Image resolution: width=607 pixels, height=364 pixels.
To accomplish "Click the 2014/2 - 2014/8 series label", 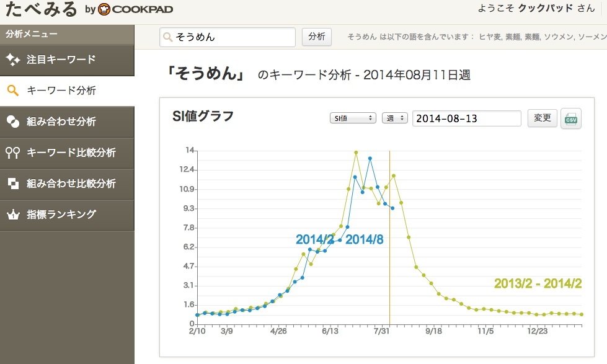I will click(340, 240).
